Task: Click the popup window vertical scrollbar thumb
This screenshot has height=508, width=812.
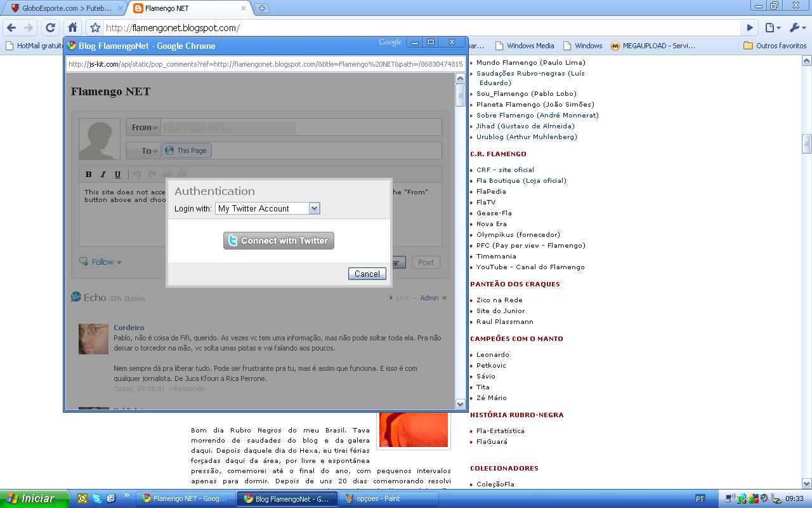Action: (461, 95)
